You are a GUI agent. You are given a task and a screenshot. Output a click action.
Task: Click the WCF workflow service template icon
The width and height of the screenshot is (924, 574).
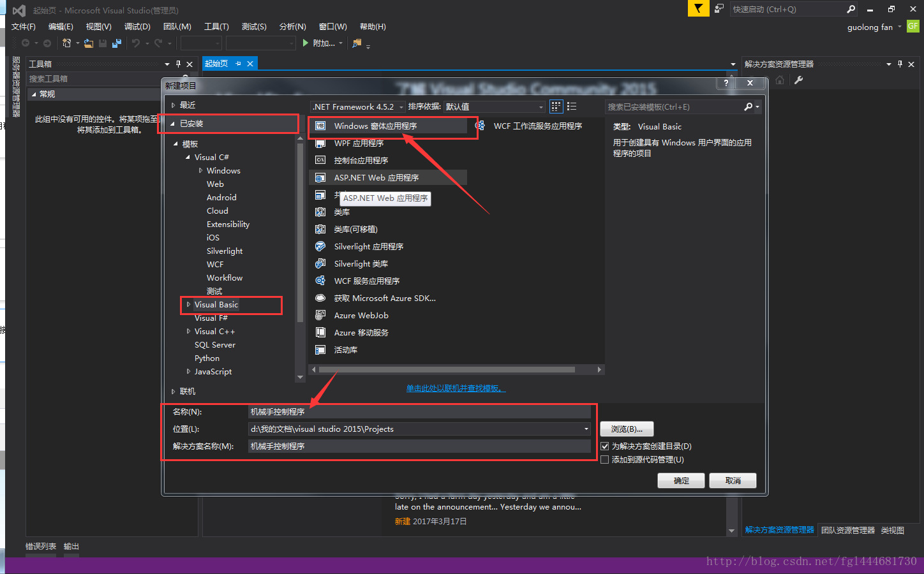480,126
